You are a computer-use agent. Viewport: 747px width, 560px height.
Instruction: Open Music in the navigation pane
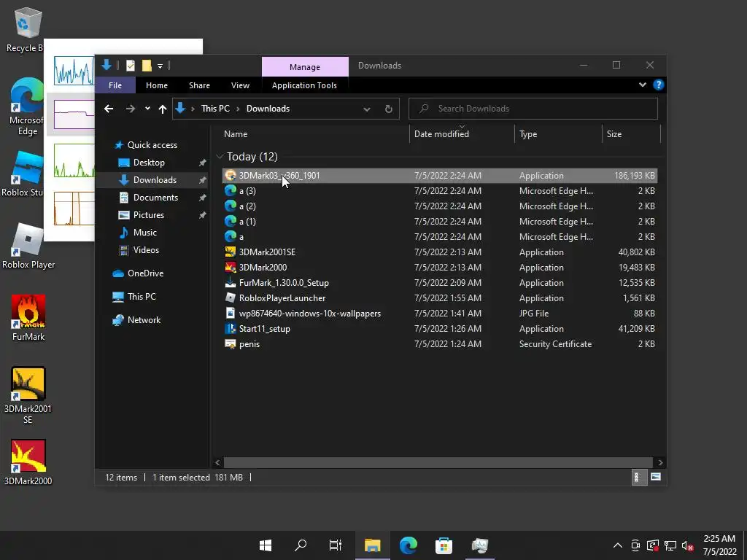click(x=145, y=233)
